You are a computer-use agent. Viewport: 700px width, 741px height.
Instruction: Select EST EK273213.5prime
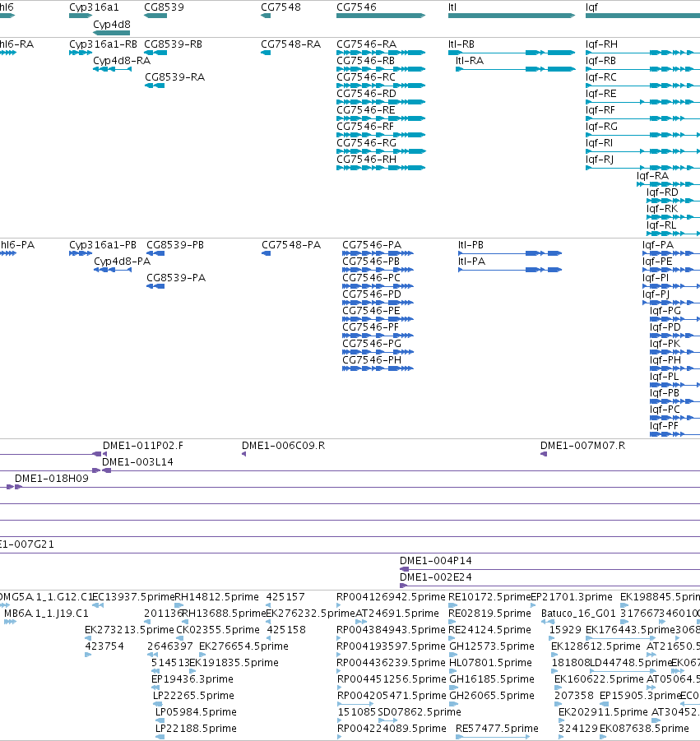(x=129, y=630)
